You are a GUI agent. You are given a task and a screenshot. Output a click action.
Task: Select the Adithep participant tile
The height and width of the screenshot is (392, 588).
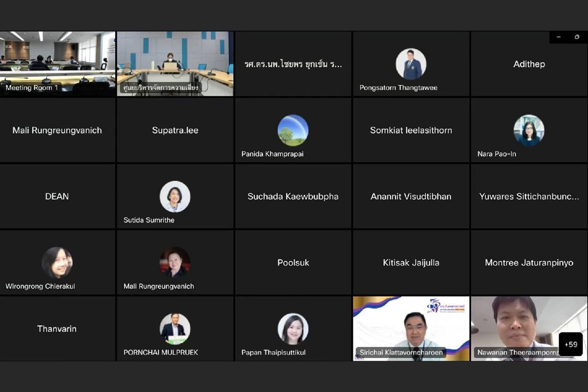coord(529,64)
